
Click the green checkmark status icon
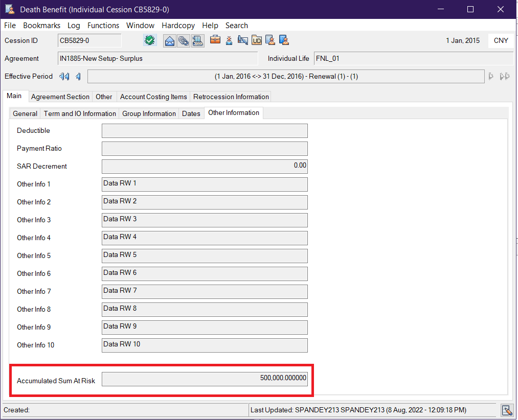click(150, 40)
